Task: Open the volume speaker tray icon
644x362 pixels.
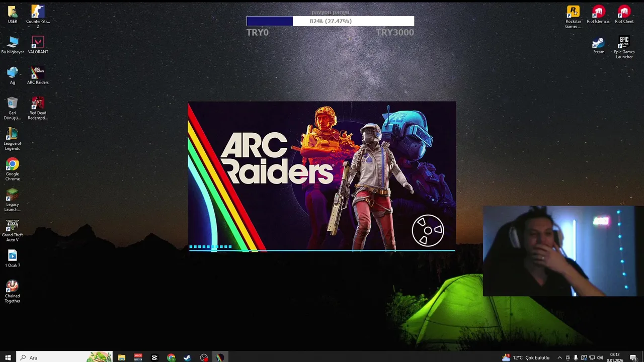Action: 600,357
